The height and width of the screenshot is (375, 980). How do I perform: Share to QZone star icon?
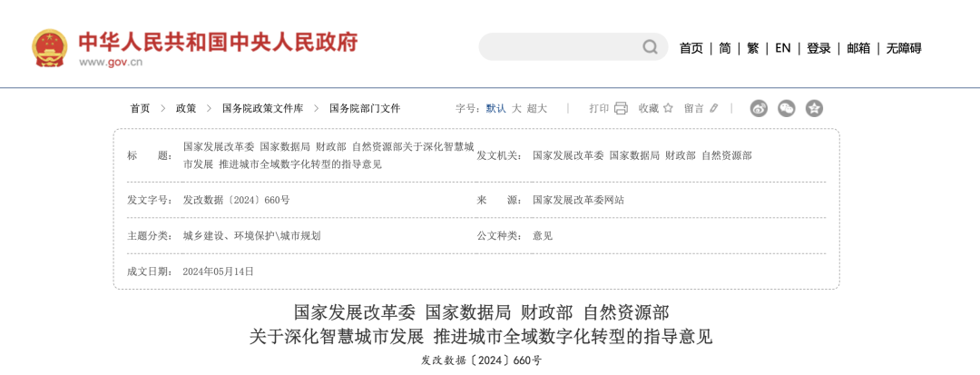pyautogui.click(x=814, y=108)
